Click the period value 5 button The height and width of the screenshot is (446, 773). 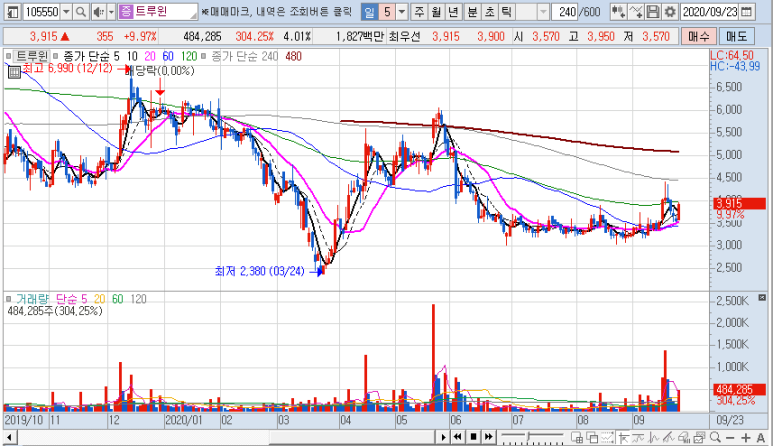click(x=387, y=11)
